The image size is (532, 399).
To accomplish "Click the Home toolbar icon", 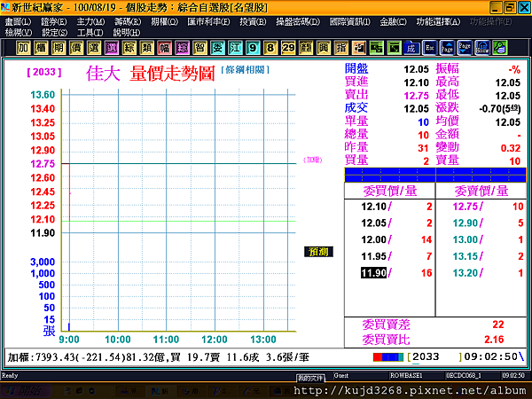I will 482,48.
